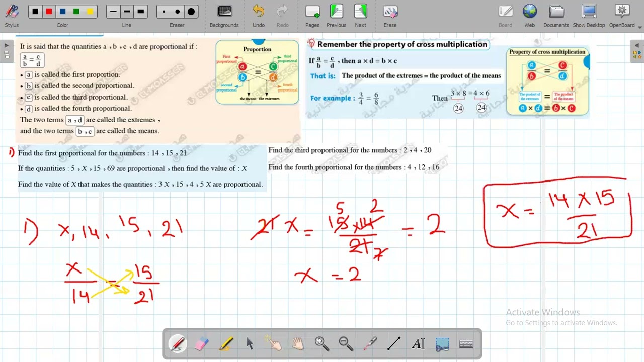This screenshot has width=644, height=362.
Task: Click the Redo button
Action: [x=283, y=16]
